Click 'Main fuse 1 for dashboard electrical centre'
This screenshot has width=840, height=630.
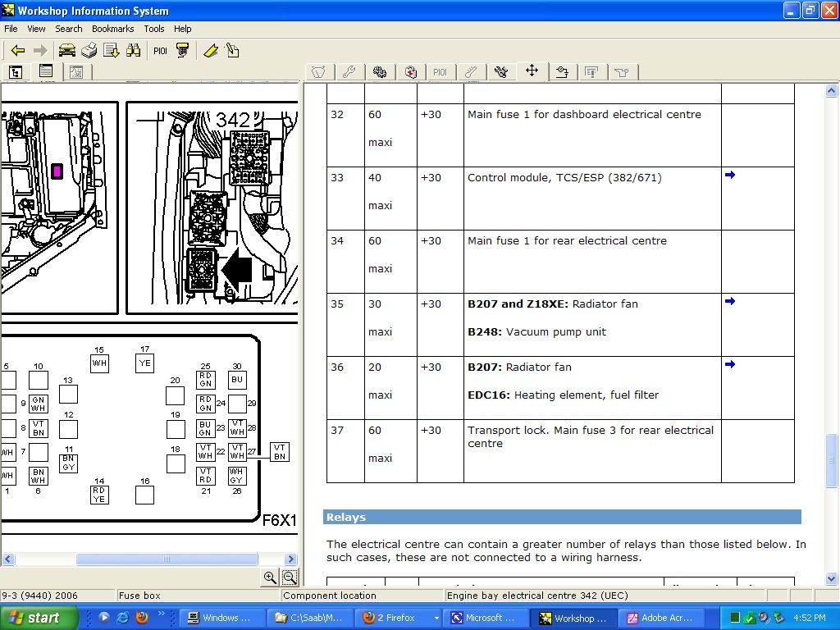click(x=584, y=114)
